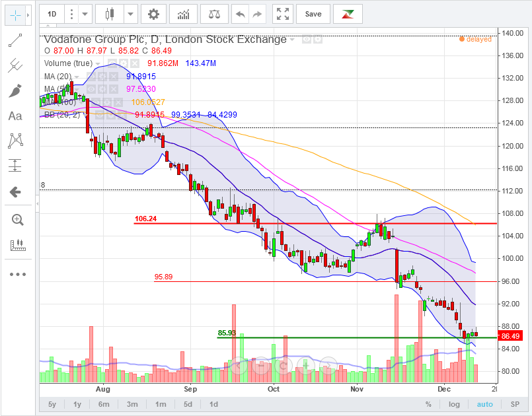Toggle visibility of Vodafone main series
532x416 pixels.
point(307,40)
